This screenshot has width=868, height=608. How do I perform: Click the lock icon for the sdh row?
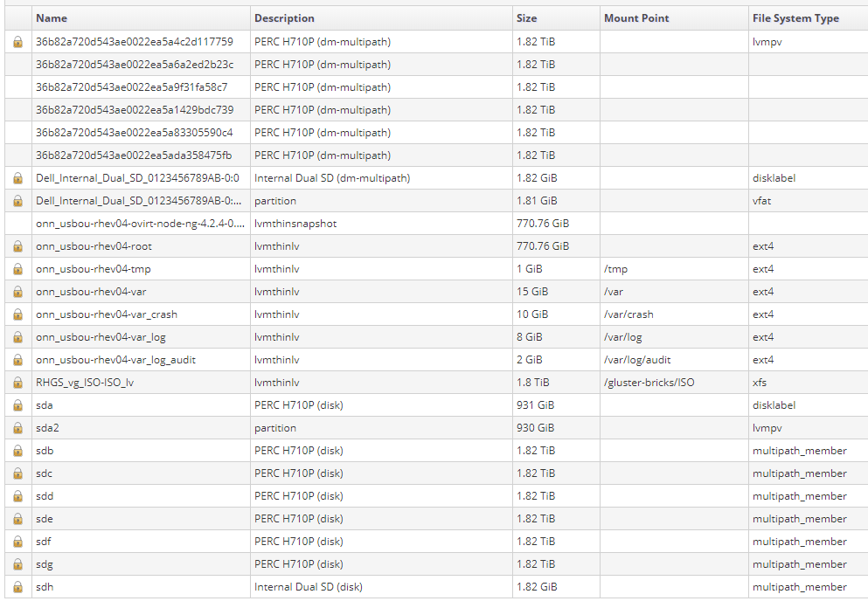click(x=17, y=587)
